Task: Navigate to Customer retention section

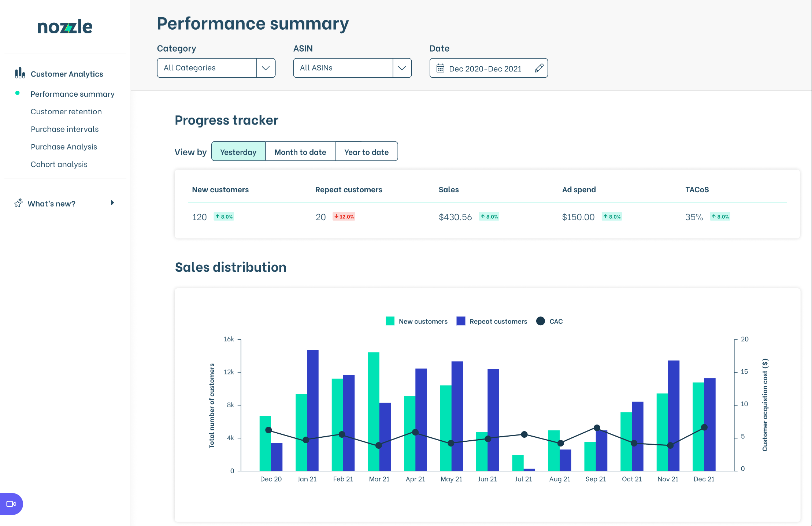Action: (66, 111)
